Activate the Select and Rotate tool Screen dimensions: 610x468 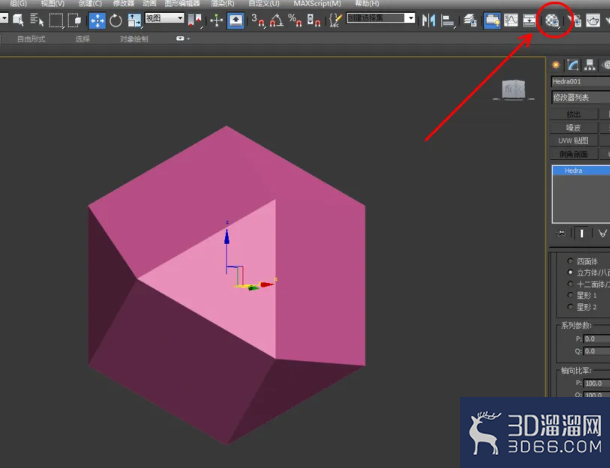pyautogui.click(x=116, y=20)
